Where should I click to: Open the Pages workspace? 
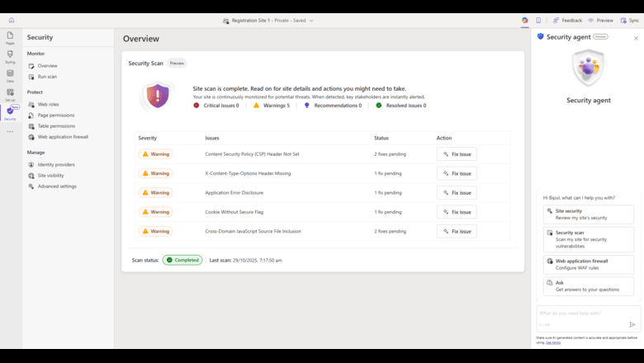(10, 38)
